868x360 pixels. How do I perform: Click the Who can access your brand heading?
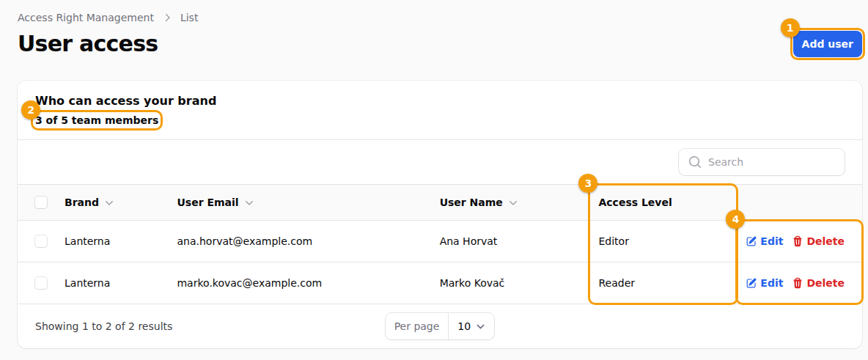coord(125,100)
